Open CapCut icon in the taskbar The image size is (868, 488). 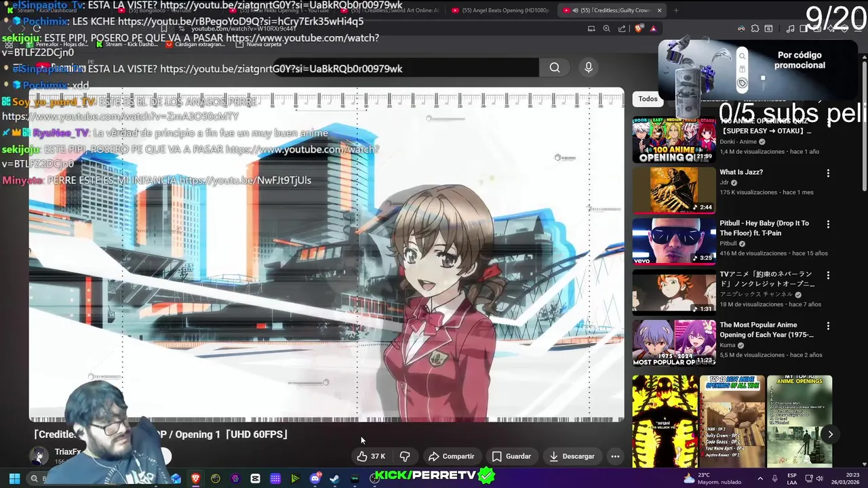click(x=255, y=479)
